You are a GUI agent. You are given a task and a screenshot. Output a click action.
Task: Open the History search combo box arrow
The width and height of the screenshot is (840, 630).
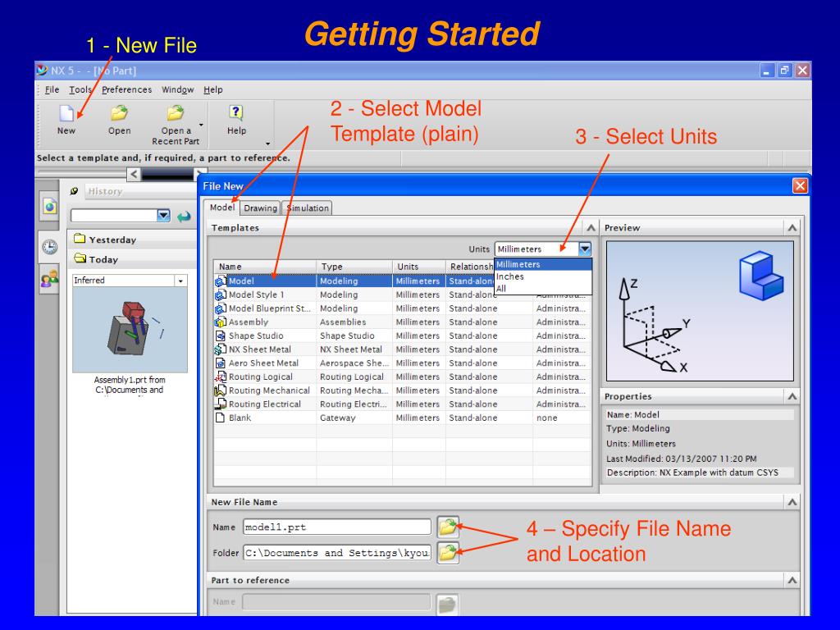point(163,216)
